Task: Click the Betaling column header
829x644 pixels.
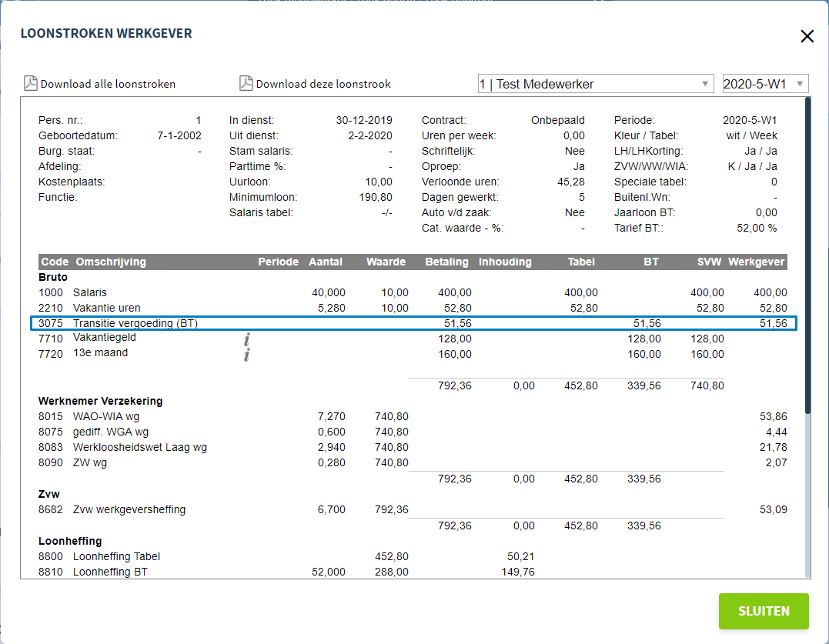Action: pos(446,262)
